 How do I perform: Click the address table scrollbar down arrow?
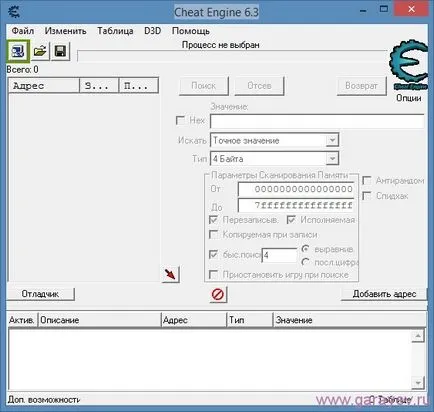[x=418, y=382]
